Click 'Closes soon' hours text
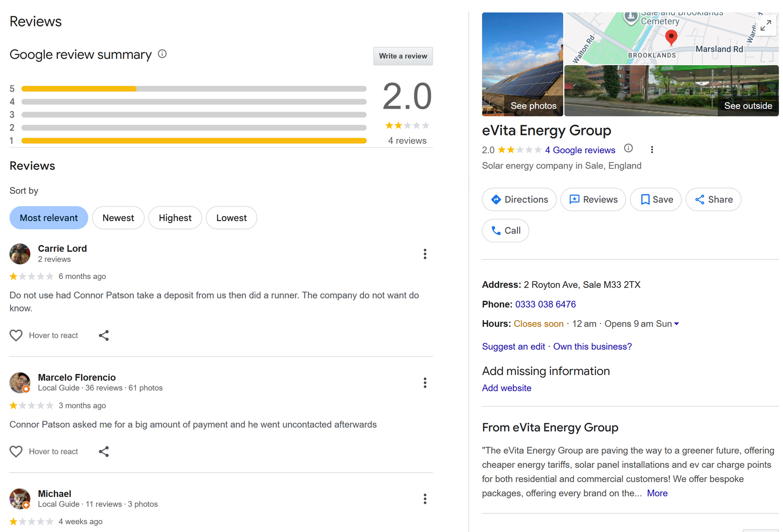 (538, 324)
